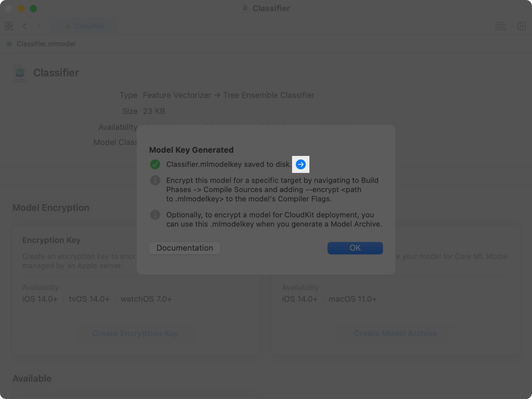532x399 pixels.
Task: Navigate forward with the right chevron
Action: [x=38, y=26]
